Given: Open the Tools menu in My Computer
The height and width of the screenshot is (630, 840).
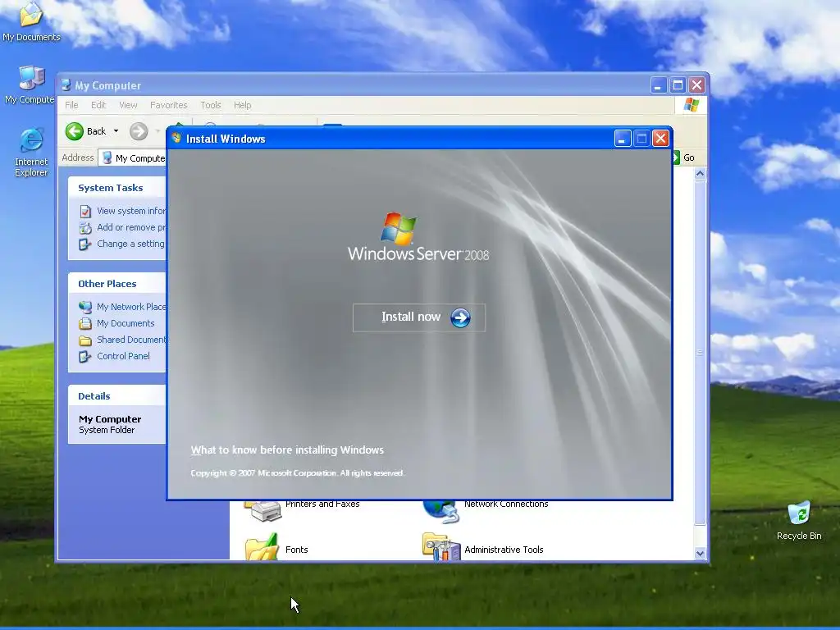Looking at the screenshot, I should tap(211, 105).
